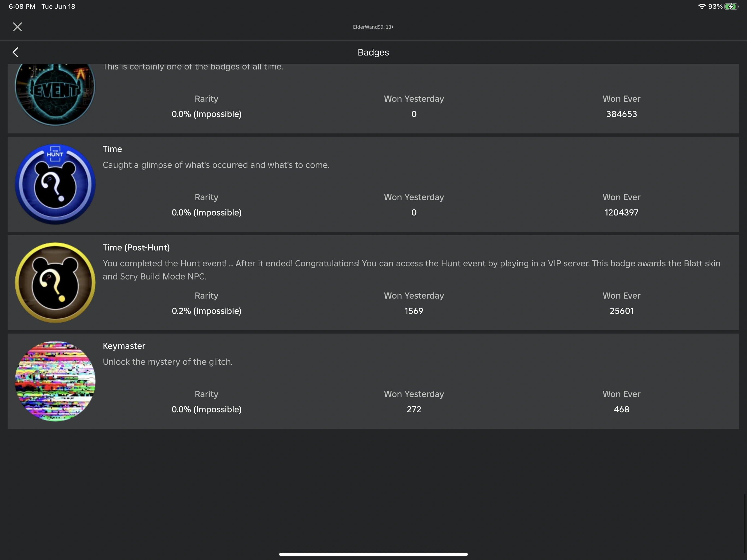Tap the gold Time (Post-Hunt) badge icon
Viewport: 747px width, 560px height.
[x=55, y=283]
